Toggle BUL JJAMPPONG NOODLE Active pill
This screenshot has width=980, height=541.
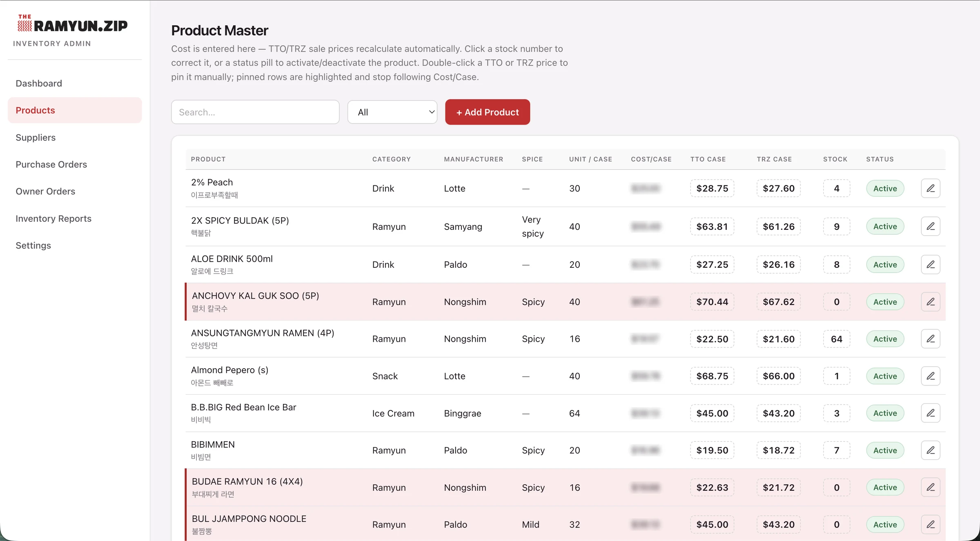(x=885, y=525)
